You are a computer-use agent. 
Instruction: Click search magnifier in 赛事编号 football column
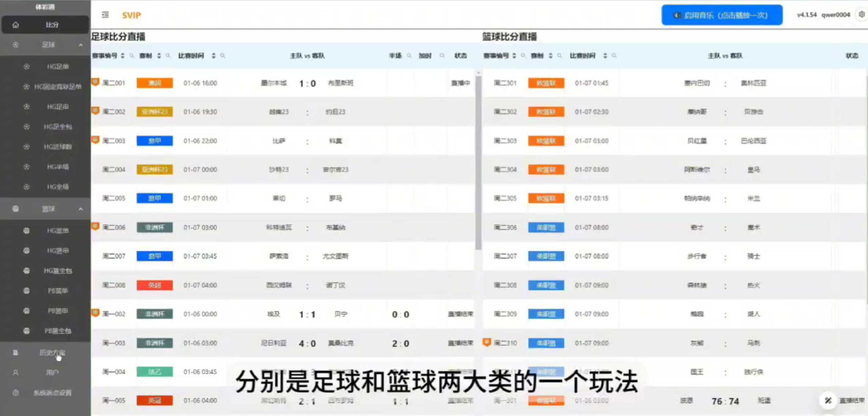(131, 56)
